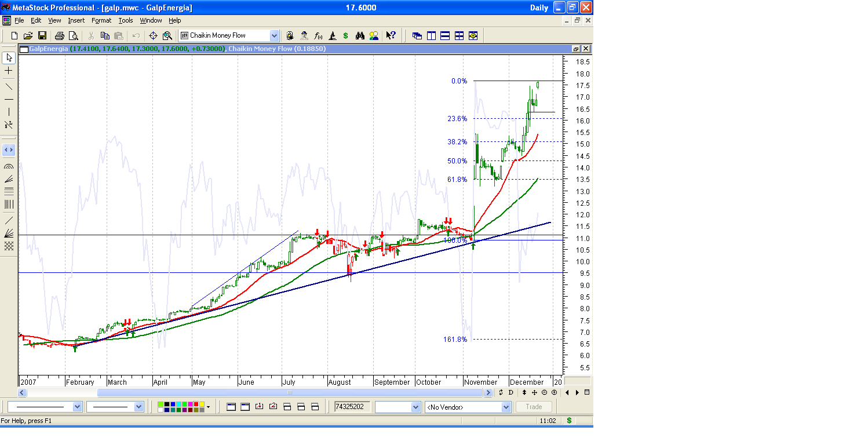The image size is (868, 445).
Task: Open the Indicator Builder f(x) icon
Action: click(x=318, y=35)
